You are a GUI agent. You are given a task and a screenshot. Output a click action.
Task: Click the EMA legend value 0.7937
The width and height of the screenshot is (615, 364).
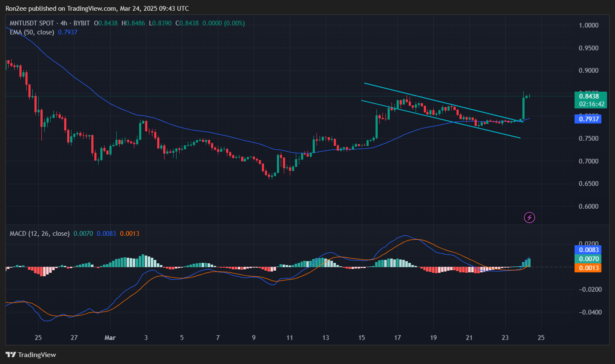tap(68, 32)
